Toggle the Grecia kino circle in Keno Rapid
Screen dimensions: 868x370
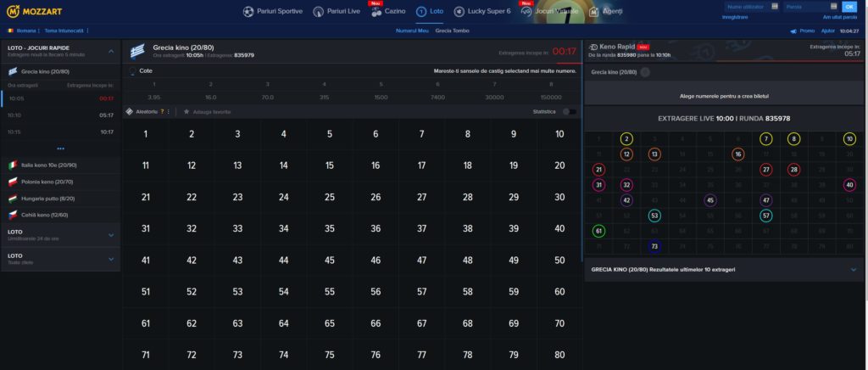click(645, 72)
